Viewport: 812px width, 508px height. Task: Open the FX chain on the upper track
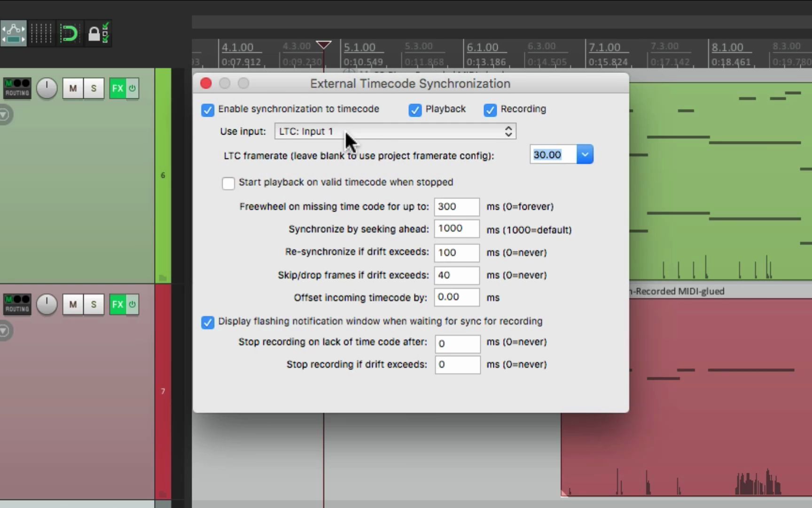(x=118, y=88)
